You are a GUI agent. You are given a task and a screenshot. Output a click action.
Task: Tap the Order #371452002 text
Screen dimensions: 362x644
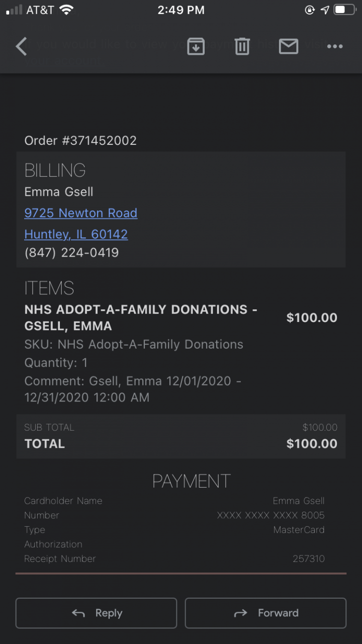coord(80,140)
